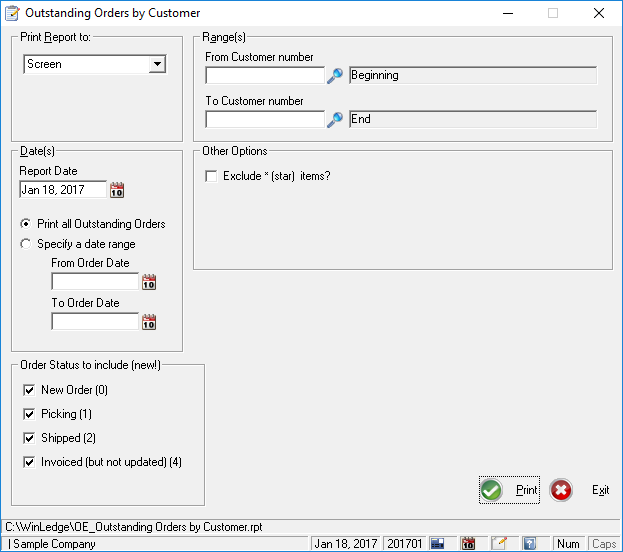Click the Print button

[509, 490]
